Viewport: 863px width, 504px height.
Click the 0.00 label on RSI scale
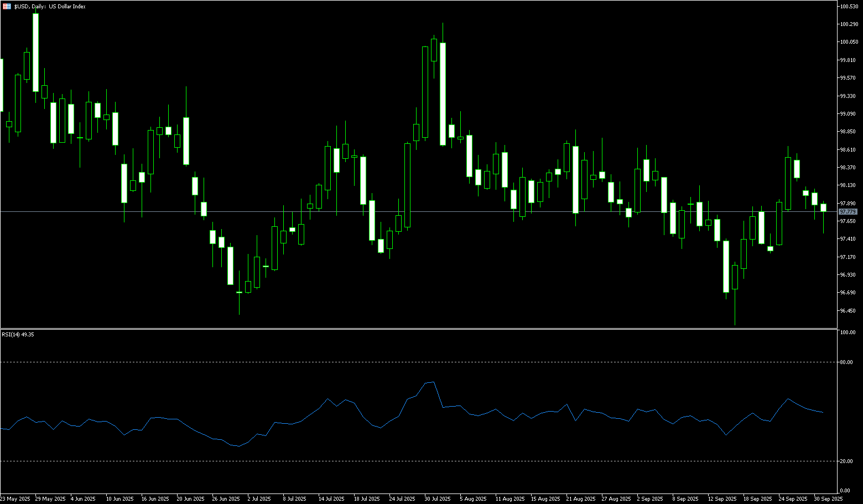[845, 491]
